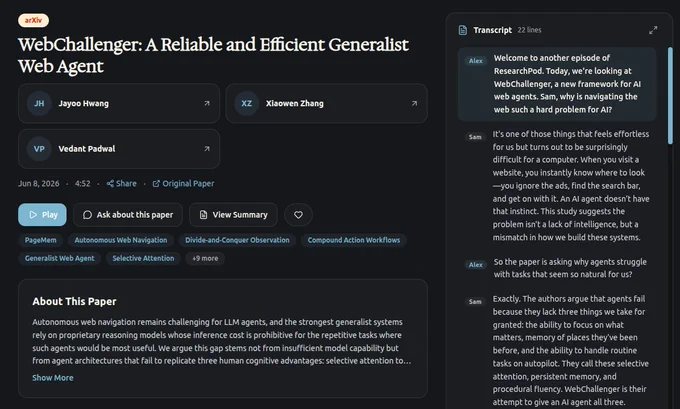Screen dimensions: 680x409
Task: Click the Transcript document icon
Action: [x=463, y=30]
